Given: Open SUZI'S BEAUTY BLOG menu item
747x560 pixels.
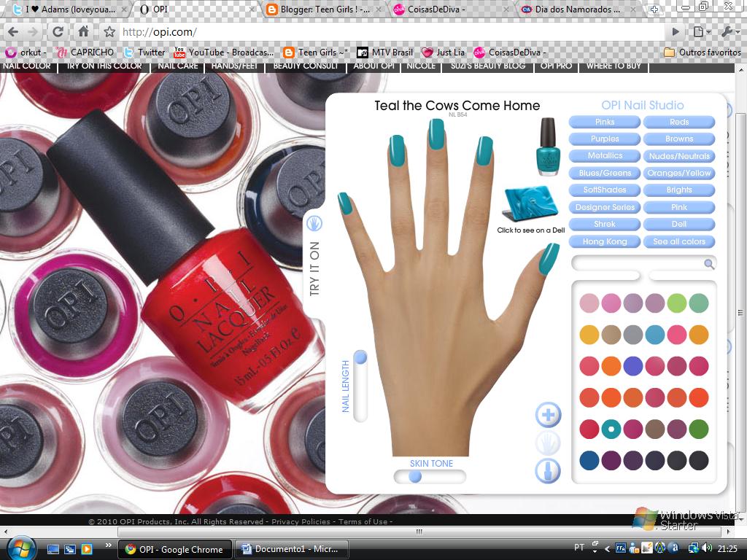Looking at the screenshot, I should point(488,66).
